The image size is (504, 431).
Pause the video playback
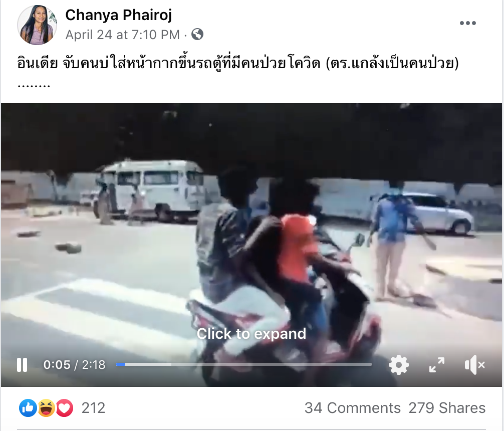click(x=22, y=365)
